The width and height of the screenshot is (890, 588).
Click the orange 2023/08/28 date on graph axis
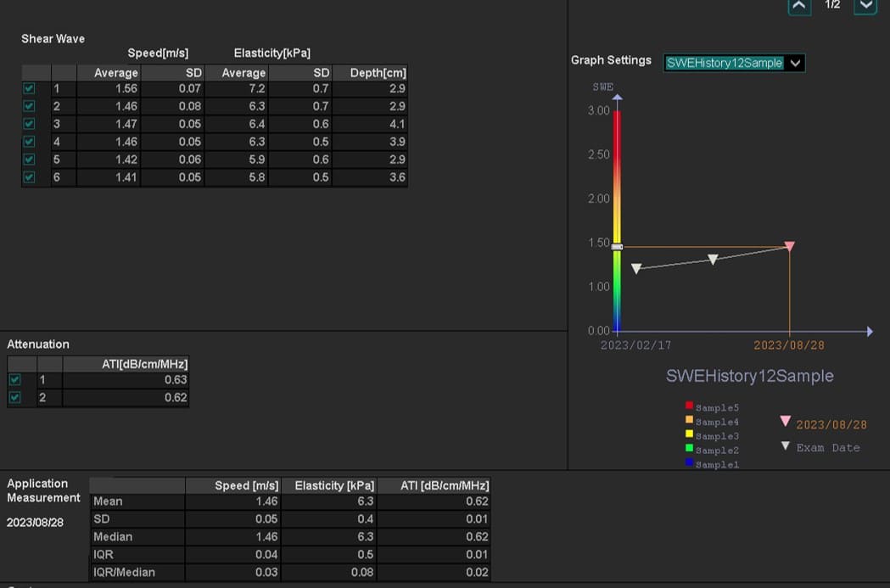tap(789, 345)
